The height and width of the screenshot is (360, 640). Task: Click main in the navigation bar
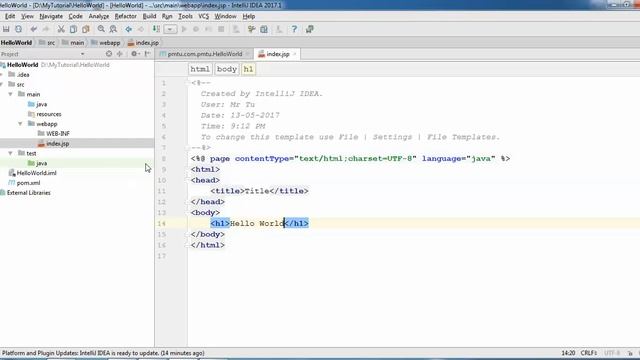click(73, 42)
